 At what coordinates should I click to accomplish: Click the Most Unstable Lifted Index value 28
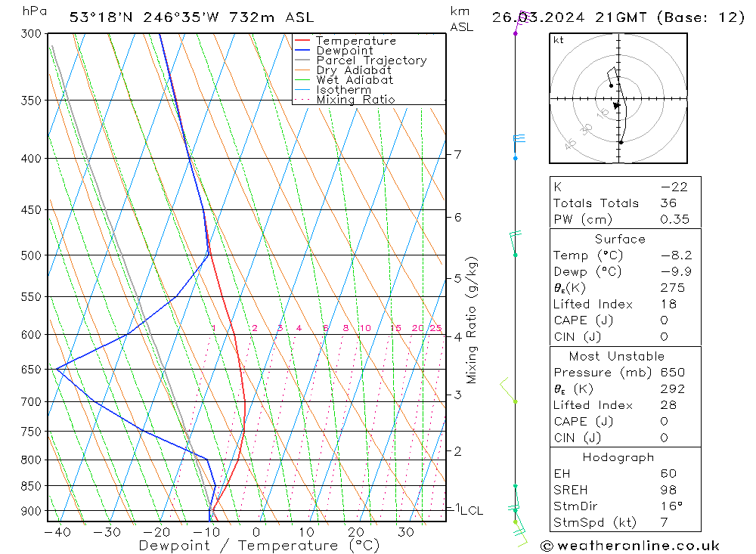668,405
